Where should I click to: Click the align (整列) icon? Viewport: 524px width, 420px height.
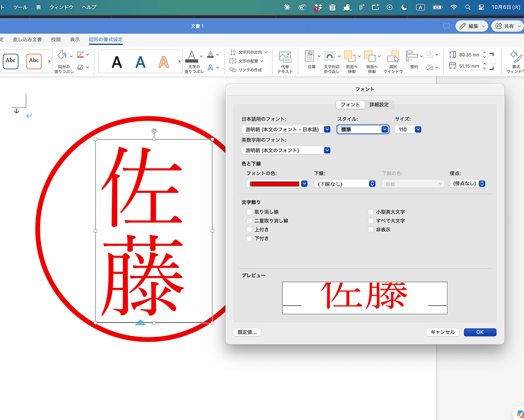(411, 57)
